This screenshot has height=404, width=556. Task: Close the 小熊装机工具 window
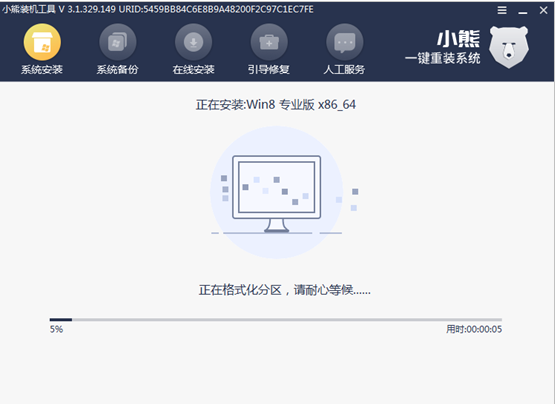tap(543, 10)
